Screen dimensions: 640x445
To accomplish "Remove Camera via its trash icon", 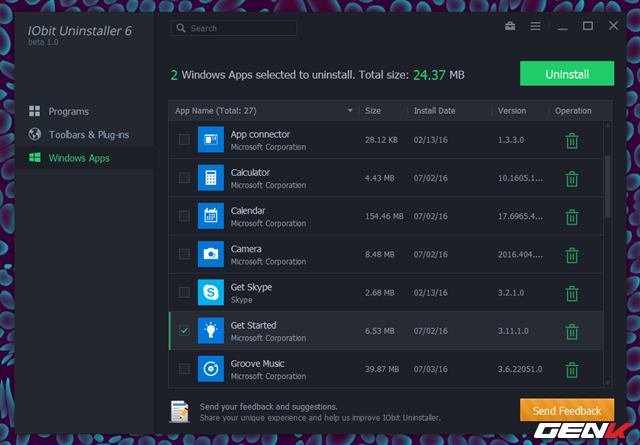I will pos(572,255).
